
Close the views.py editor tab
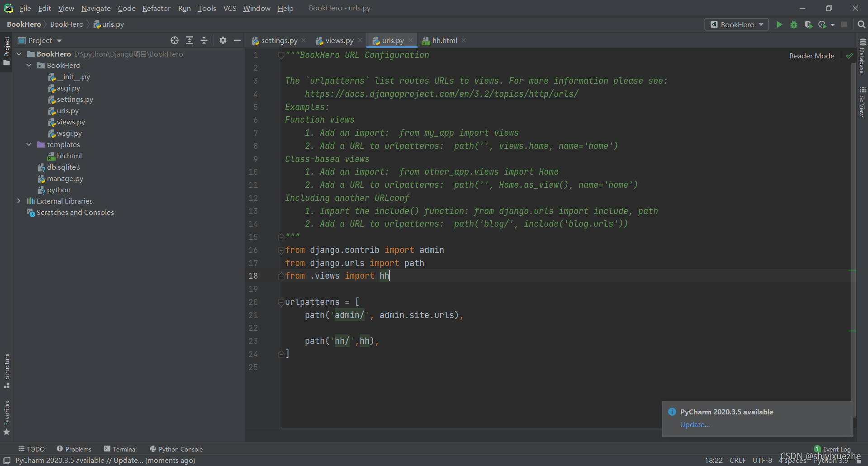click(360, 40)
